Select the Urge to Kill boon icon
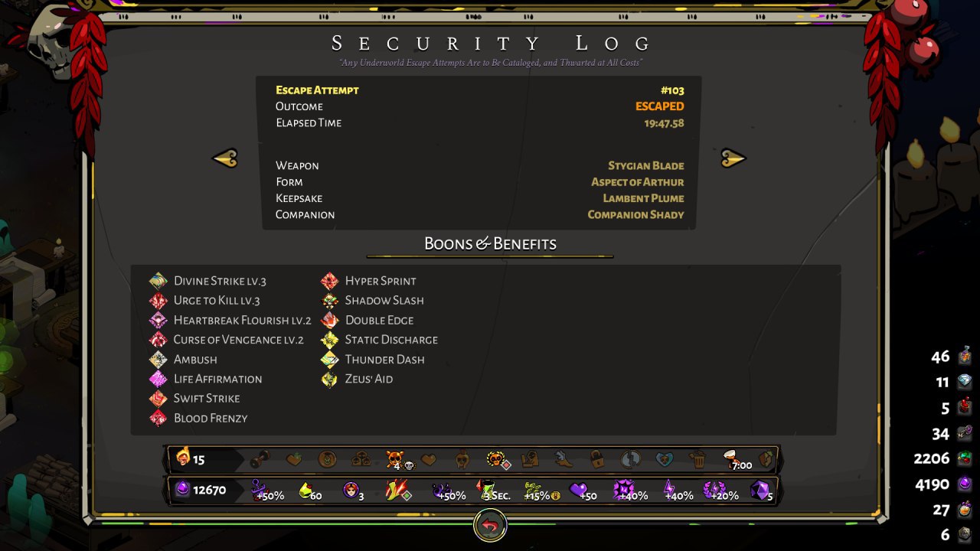The width and height of the screenshot is (980, 551). 158,301
